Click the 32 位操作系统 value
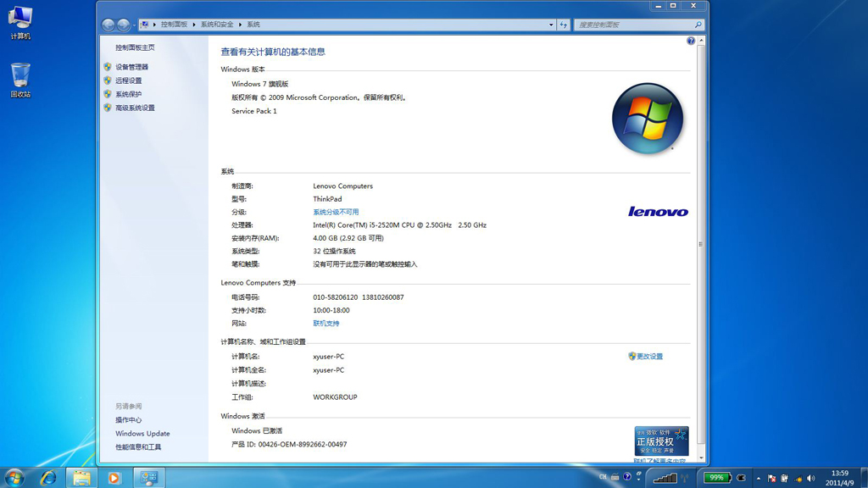 point(334,251)
